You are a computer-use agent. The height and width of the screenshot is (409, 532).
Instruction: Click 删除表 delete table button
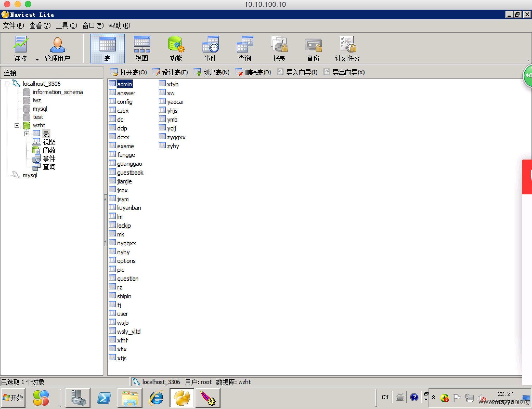[253, 72]
